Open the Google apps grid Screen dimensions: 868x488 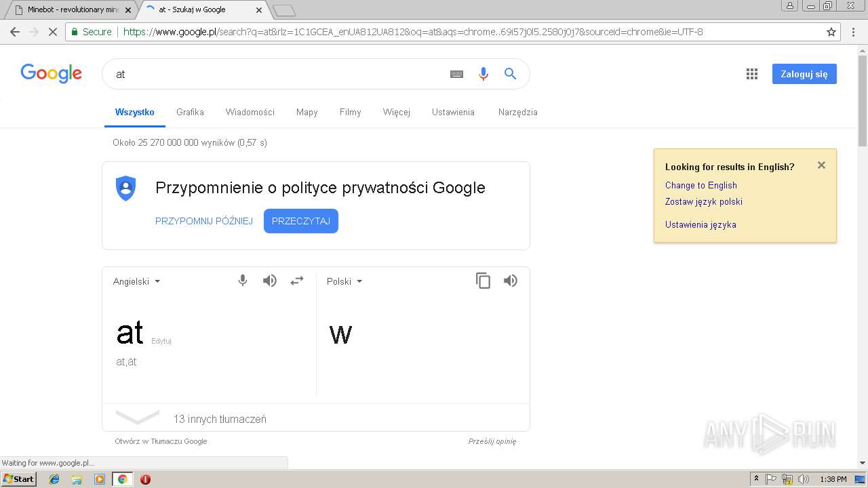pos(751,75)
